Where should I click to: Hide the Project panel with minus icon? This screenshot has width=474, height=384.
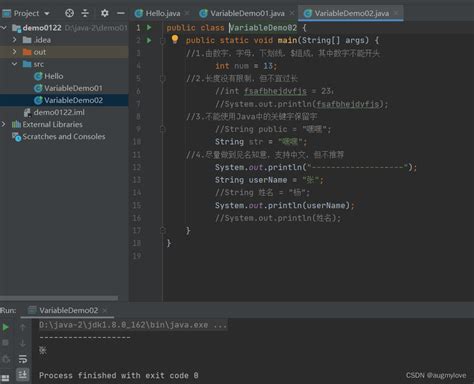(x=121, y=13)
